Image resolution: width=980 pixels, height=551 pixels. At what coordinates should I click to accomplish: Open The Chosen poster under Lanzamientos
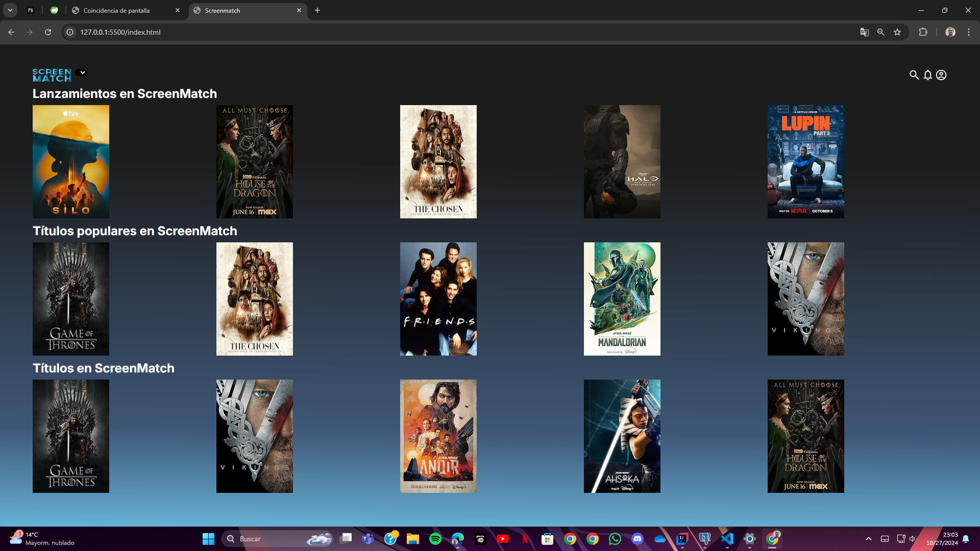tap(438, 162)
